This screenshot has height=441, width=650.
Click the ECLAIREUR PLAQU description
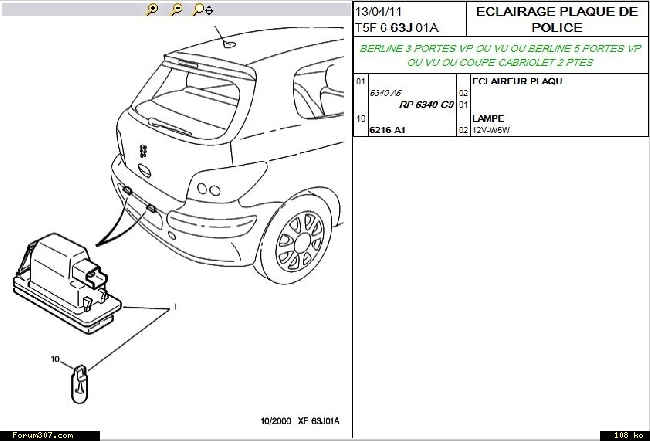(517, 81)
